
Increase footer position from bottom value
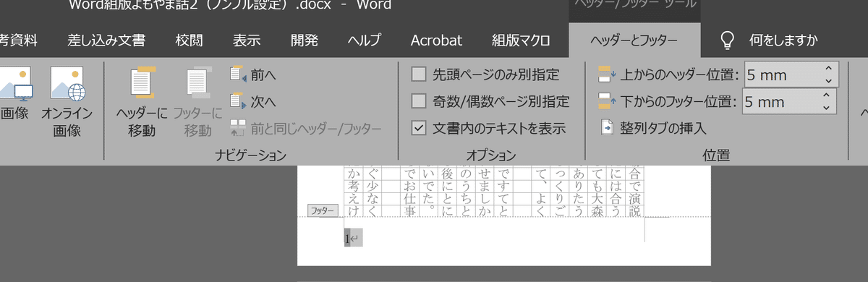(827, 95)
